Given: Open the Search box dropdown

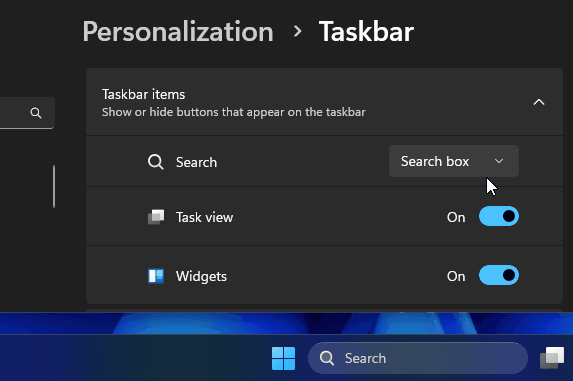Looking at the screenshot, I should [x=454, y=161].
